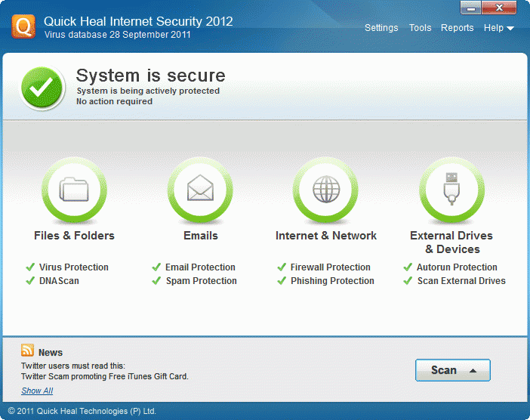Click the Twitter Scam promoting Free iTunes headline
This screenshot has width=530, height=420.
click(105, 376)
